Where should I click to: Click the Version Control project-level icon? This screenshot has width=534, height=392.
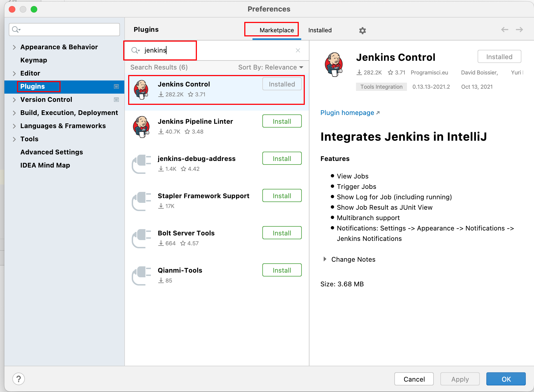pos(116,100)
